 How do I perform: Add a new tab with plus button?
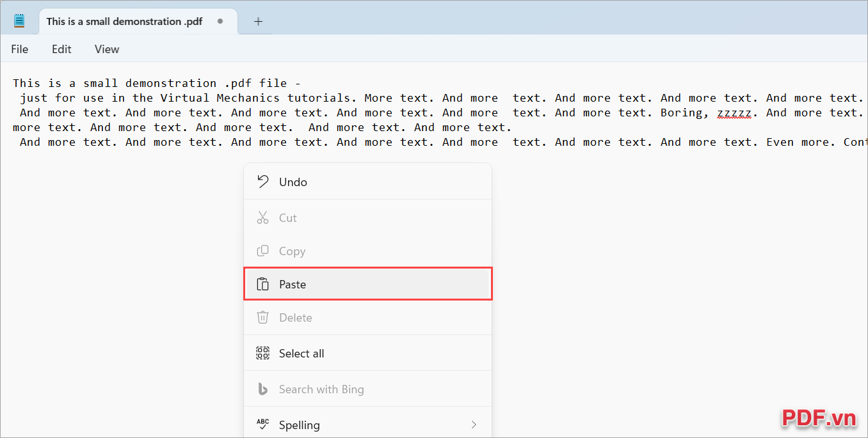coord(258,21)
